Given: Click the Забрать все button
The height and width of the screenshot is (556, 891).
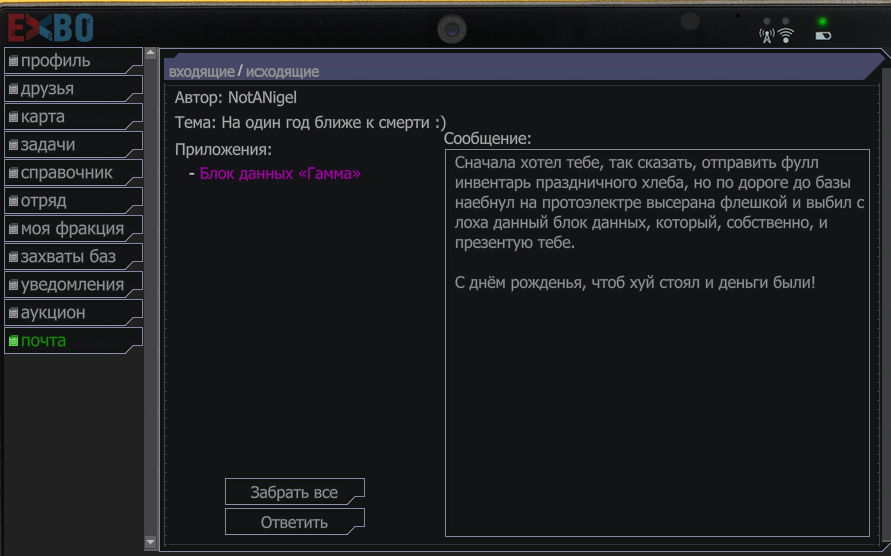Looking at the screenshot, I should pyautogui.click(x=294, y=492).
